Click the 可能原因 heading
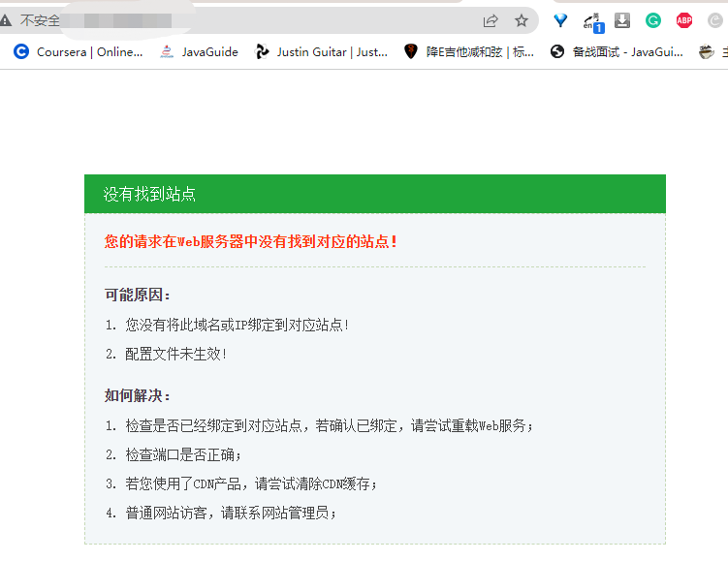The width and height of the screenshot is (728, 561). [138, 295]
